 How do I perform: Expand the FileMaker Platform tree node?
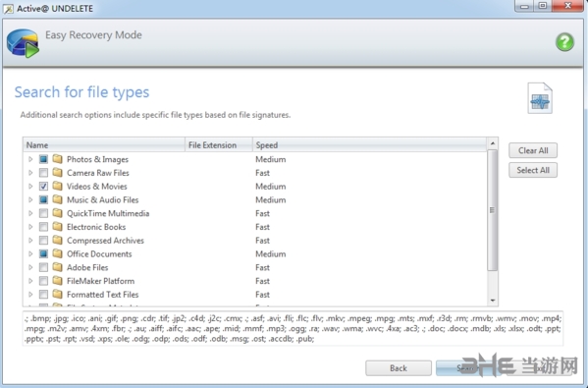point(30,281)
